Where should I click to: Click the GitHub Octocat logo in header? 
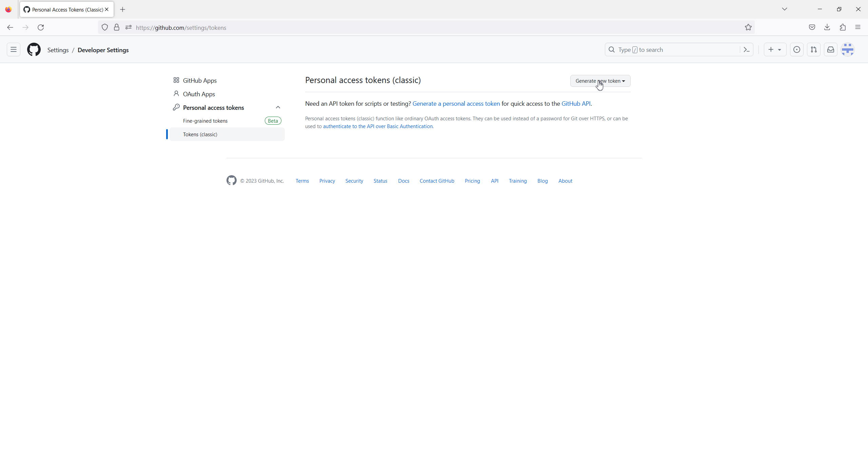34,50
